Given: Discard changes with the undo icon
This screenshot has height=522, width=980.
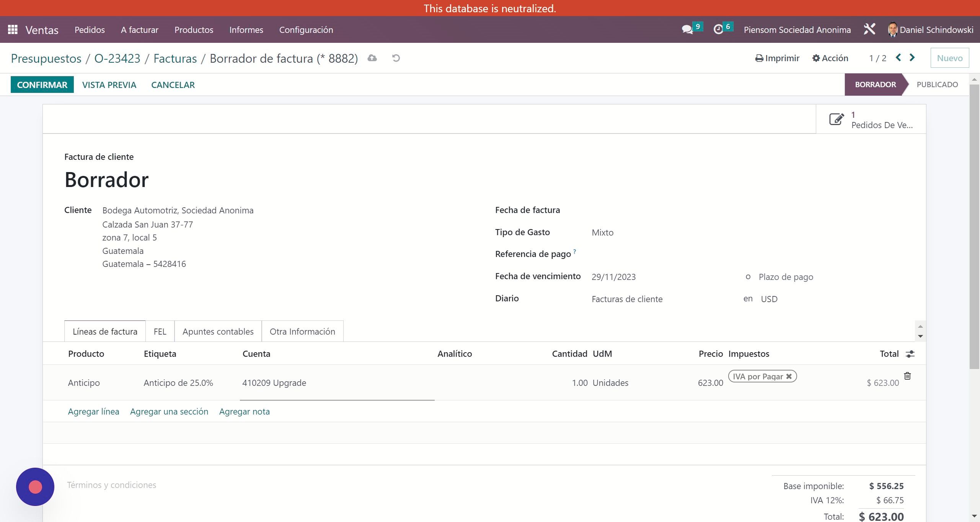Looking at the screenshot, I should (x=396, y=58).
